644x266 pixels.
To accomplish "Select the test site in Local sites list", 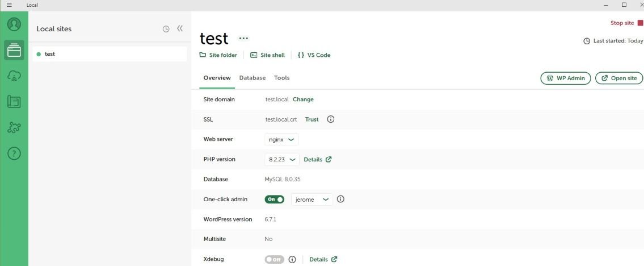I will 110,54.
